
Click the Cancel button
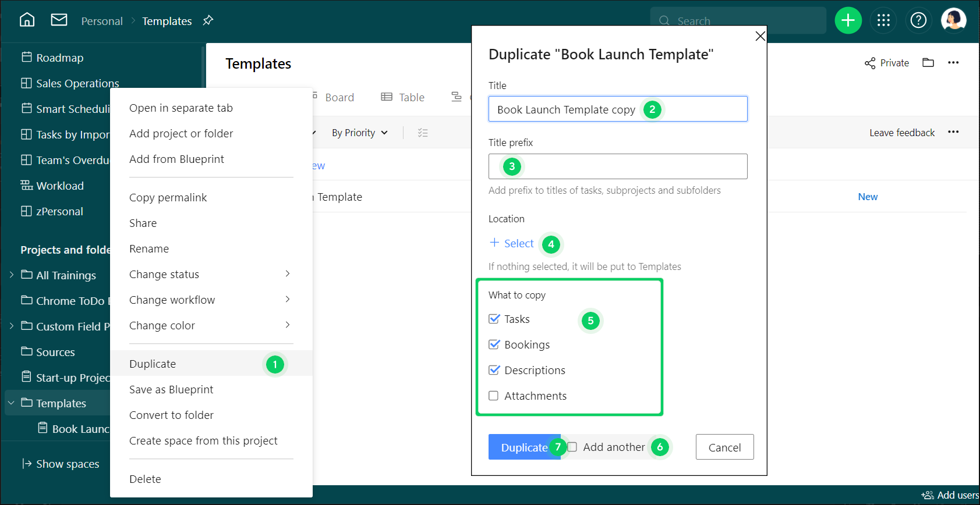tap(724, 447)
